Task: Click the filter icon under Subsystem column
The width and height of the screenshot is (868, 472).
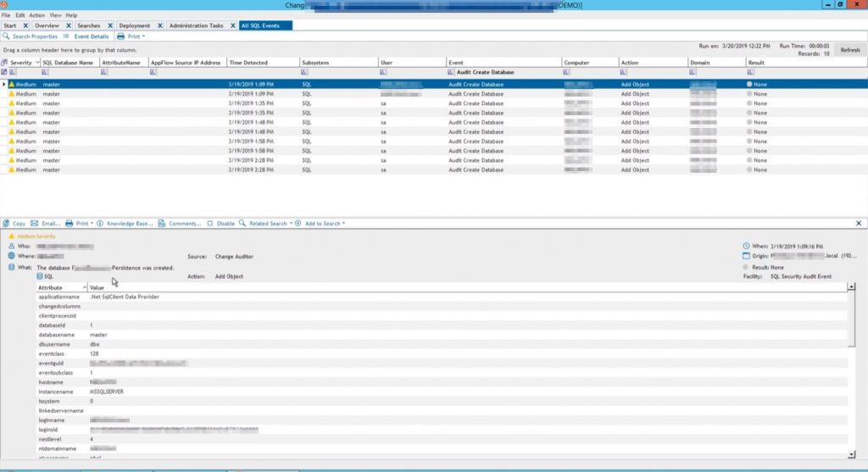Action: 304,72
